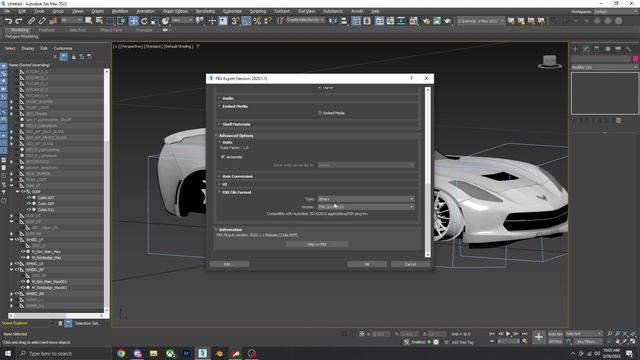Toggle the 3D Snaps icon
Screen dimensions: 640x360
click(235, 21)
